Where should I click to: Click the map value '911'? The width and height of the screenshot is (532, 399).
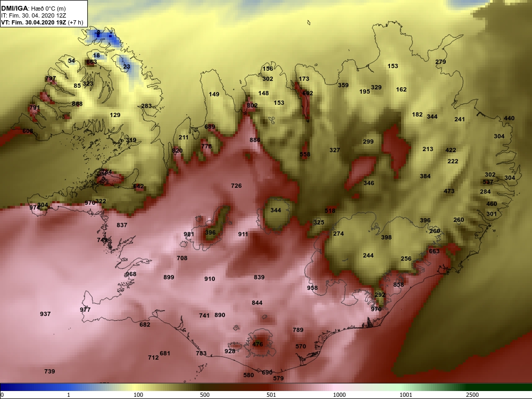[243, 234]
